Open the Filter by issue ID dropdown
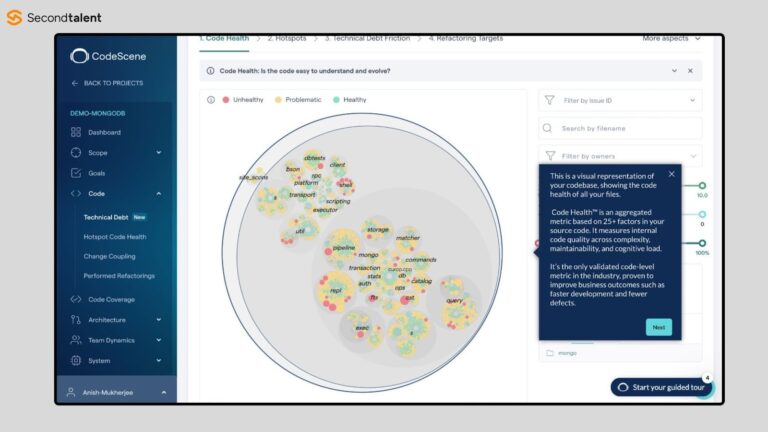 (620, 100)
